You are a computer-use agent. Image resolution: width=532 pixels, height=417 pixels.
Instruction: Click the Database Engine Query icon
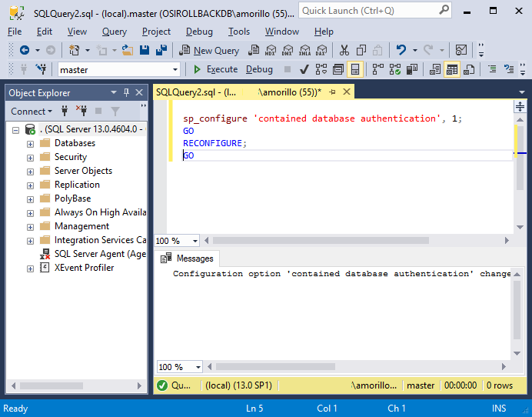click(254, 50)
